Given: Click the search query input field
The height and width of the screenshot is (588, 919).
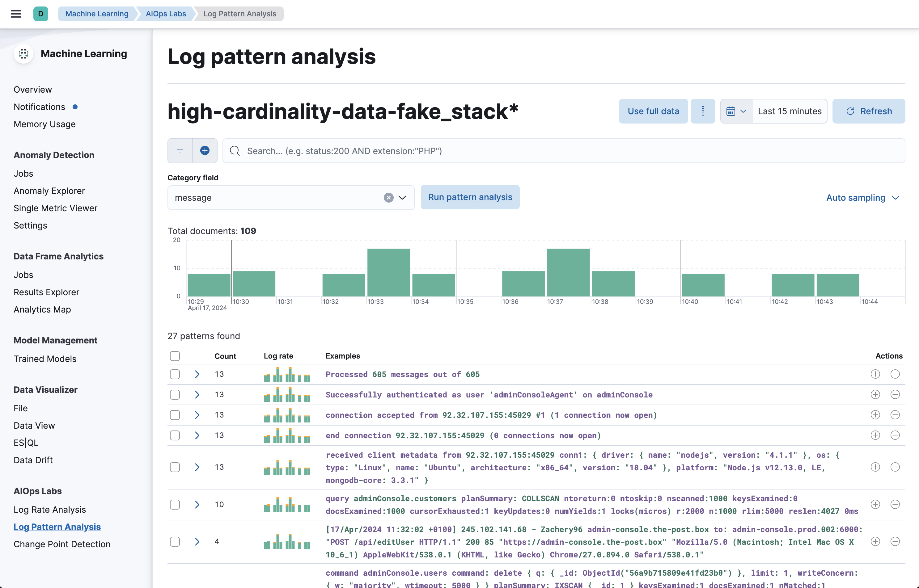Looking at the screenshot, I should click(563, 151).
